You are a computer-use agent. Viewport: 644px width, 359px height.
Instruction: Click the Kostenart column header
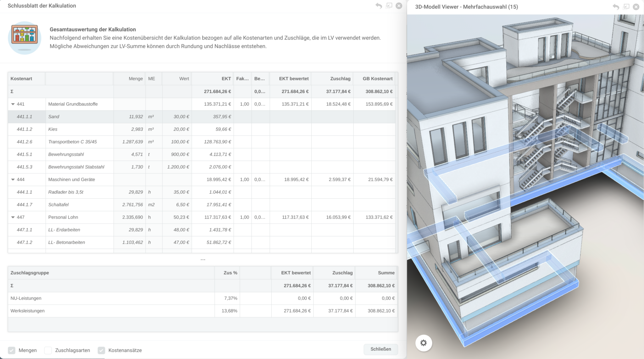[x=21, y=79]
